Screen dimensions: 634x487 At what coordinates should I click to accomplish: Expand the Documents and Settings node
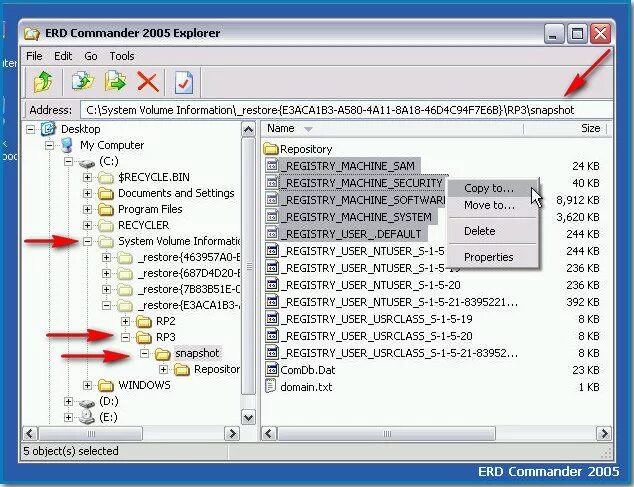[x=87, y=193]
